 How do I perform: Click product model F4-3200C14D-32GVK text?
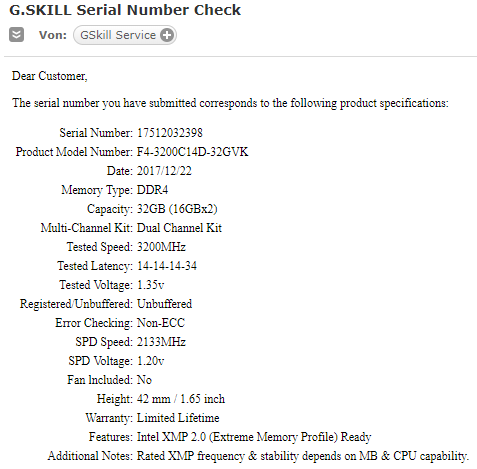pyautogui.click(x=192, y=152)
